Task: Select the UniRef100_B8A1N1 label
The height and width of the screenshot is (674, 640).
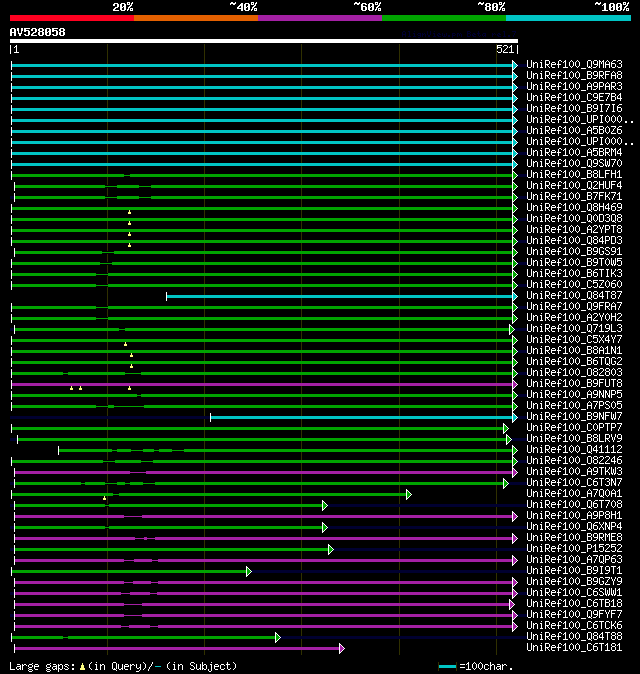Action: click(x=574, y=351)
